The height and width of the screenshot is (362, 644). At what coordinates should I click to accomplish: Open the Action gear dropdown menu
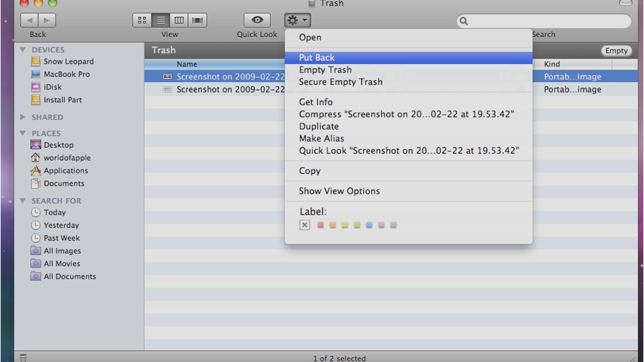click(298, 20)
